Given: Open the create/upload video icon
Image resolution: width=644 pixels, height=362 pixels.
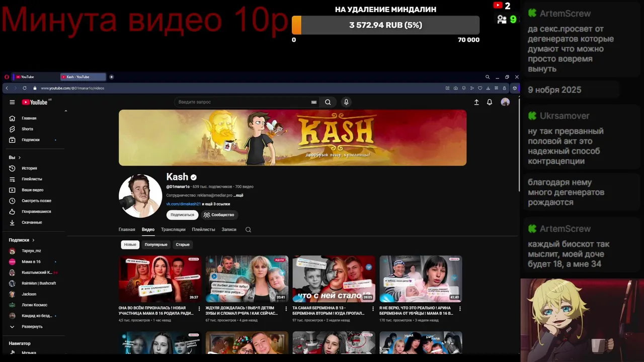Looking at the screenshot, I should 476,102.
